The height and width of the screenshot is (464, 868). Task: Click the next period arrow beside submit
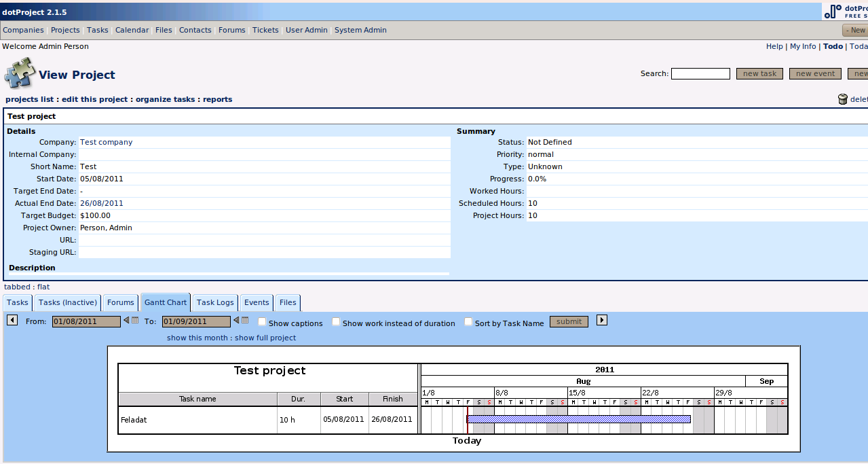click(x=601, y=320)
